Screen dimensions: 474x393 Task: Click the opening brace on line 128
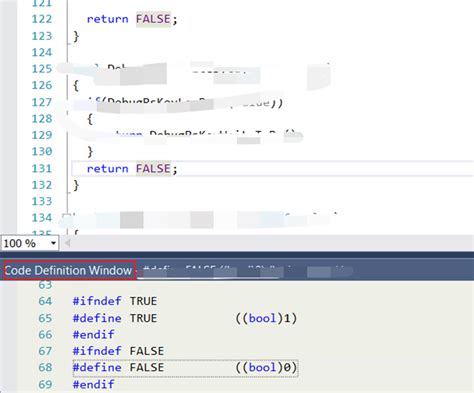tap(90, 119)
